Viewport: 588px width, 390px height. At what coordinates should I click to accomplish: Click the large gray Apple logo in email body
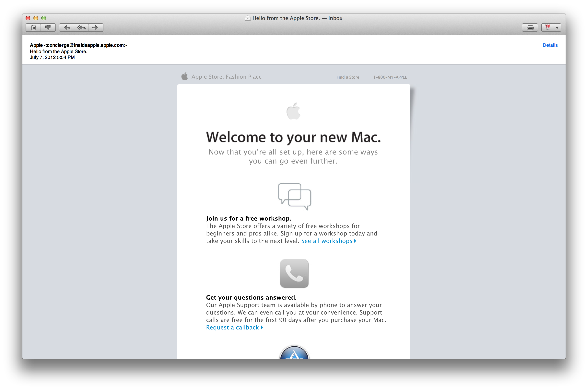(x=294, y=111)
